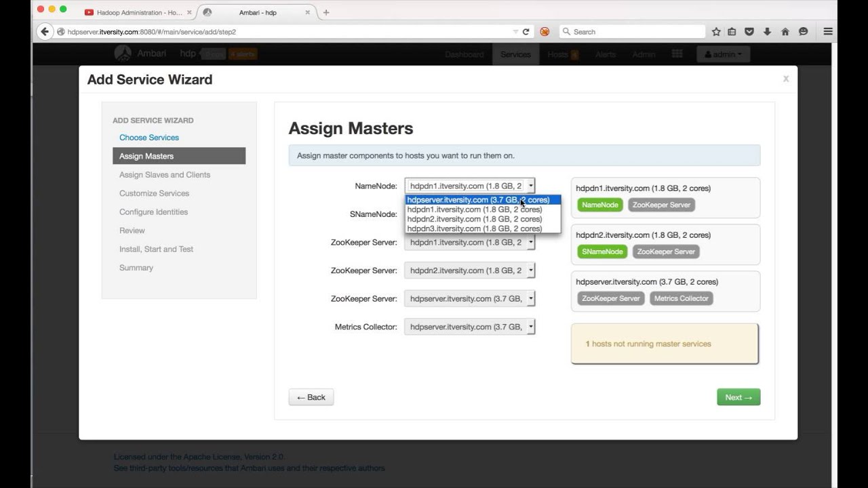Open ZooKeeper Server dropdown set to hdpserver
The width and height of the screenshot is (868, 488).
pos(469,298)
